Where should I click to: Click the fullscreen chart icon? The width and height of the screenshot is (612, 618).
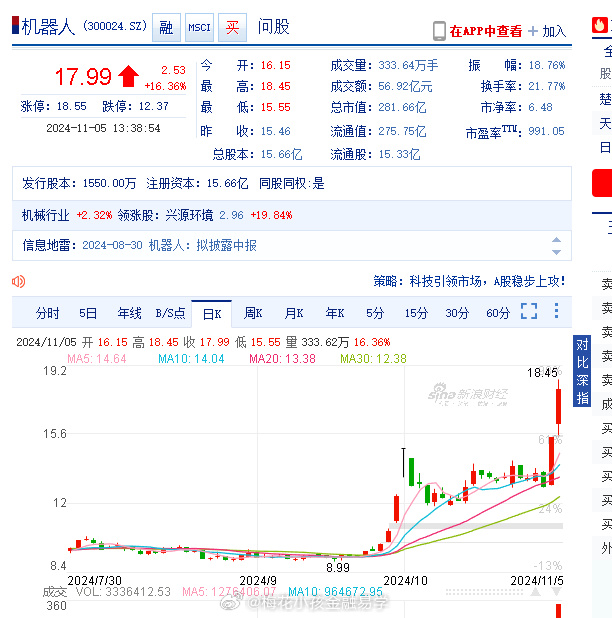pos(529,311)
